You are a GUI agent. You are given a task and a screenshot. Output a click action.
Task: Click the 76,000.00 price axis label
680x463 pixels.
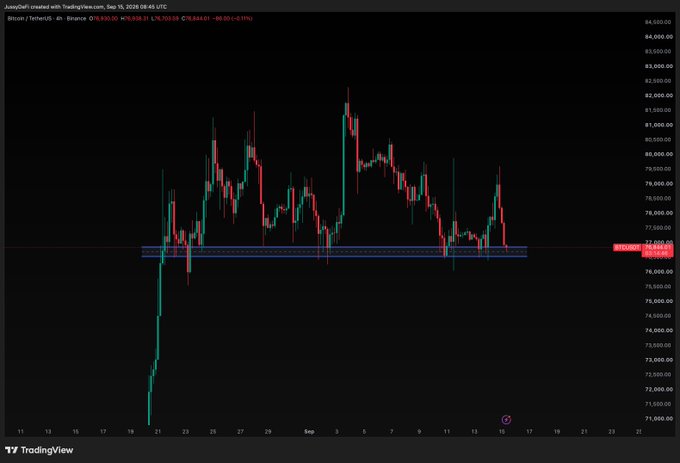(659, 272)
